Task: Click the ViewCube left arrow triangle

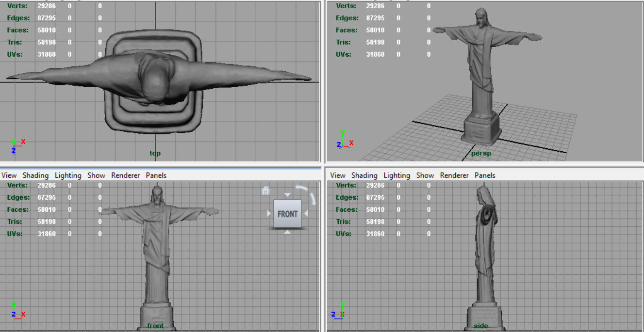Action: pyautogui.click(x=269, y=213)
